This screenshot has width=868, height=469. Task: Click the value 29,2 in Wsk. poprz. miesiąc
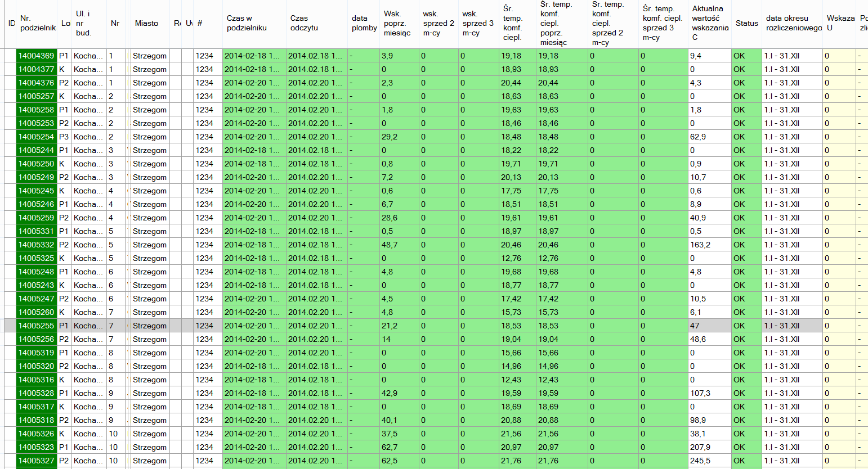(x=400, y=137)
